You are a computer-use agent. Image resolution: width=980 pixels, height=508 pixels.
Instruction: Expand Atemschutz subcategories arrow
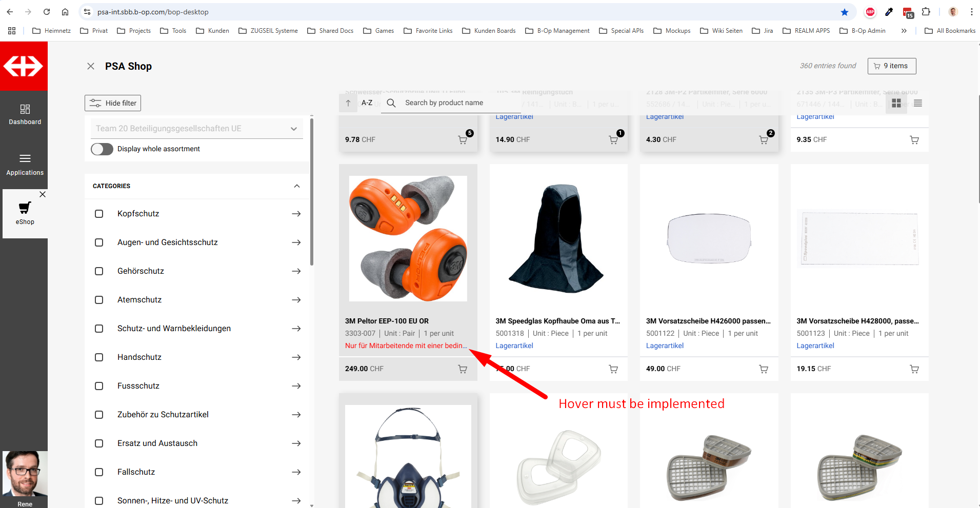coord(296,300)
